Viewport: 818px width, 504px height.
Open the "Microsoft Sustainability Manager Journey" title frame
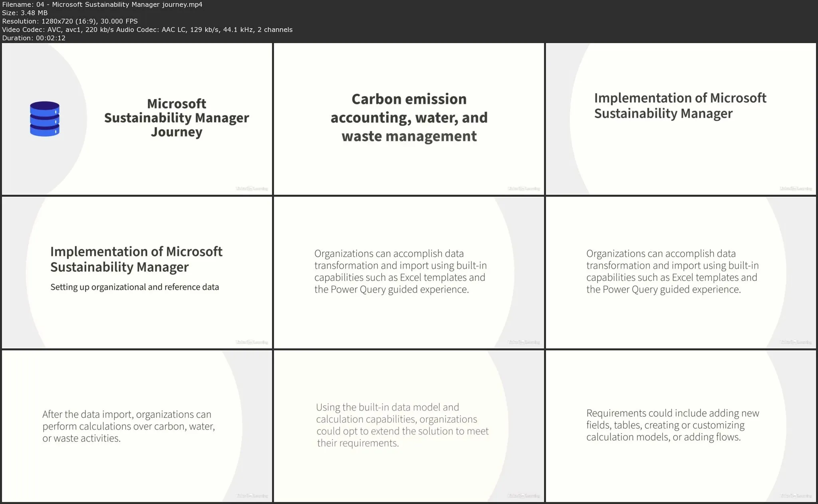137,119
